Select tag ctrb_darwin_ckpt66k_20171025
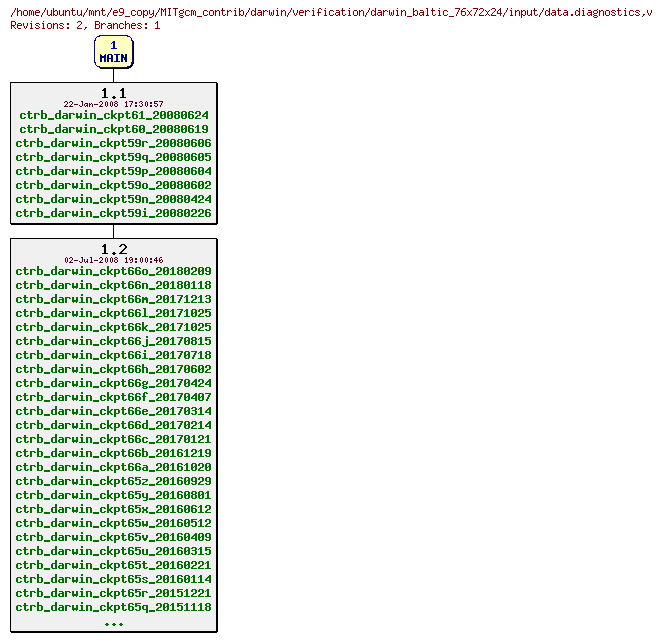 114,327
